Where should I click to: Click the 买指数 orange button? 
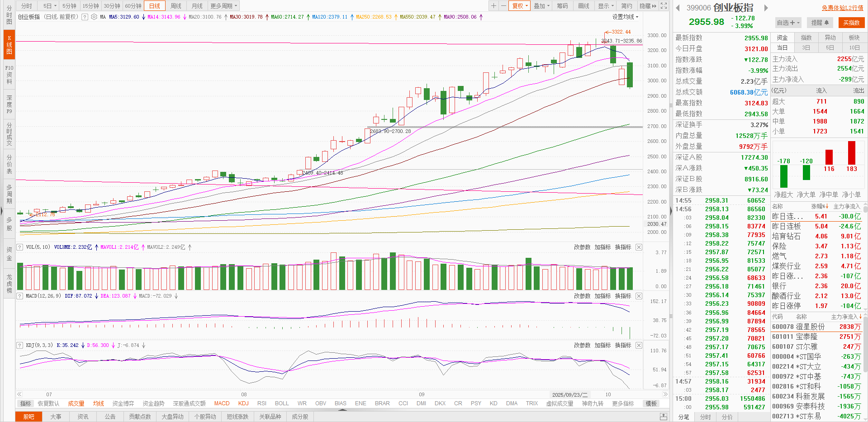851,23
